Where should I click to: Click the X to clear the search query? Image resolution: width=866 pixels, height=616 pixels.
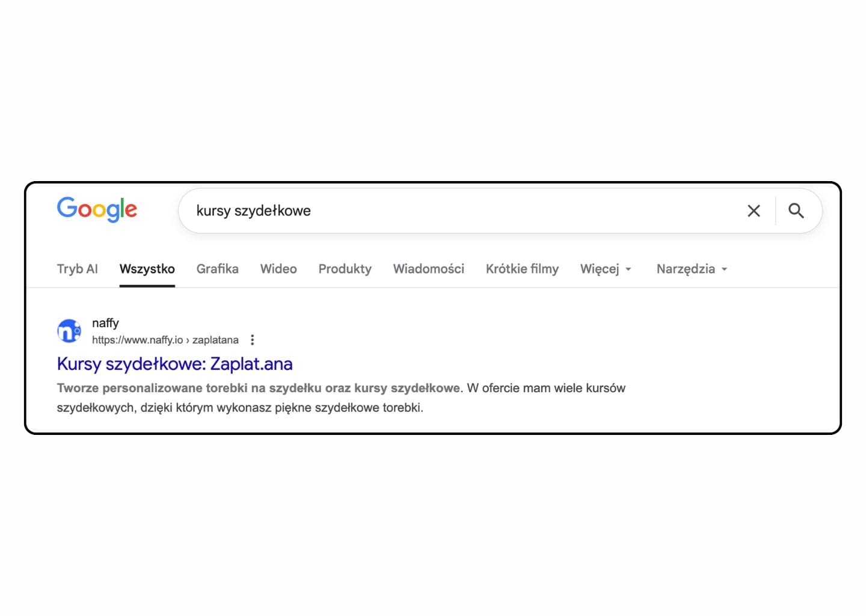tap(754, 211)
